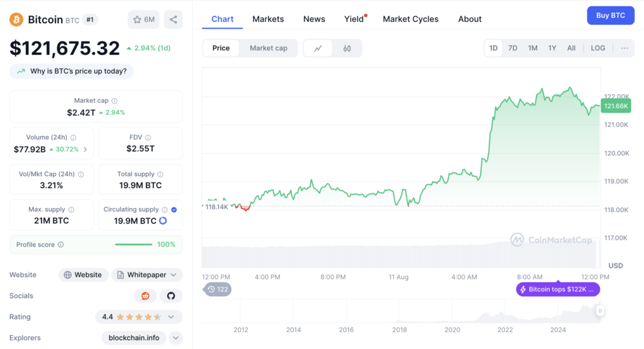Click the trend icon in price explanation pill
This screenshot has height=349, width=644.
(21, 72)
